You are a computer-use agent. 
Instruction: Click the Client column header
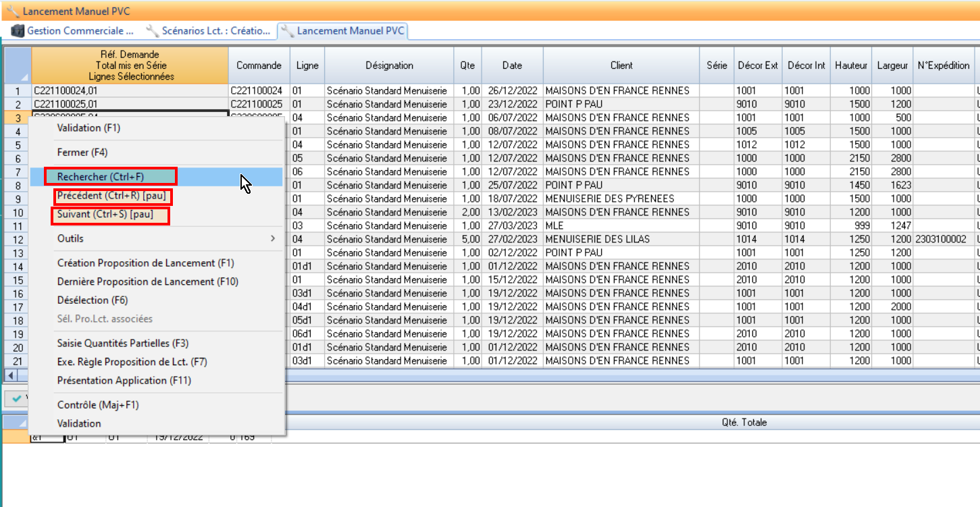(621, 65)
